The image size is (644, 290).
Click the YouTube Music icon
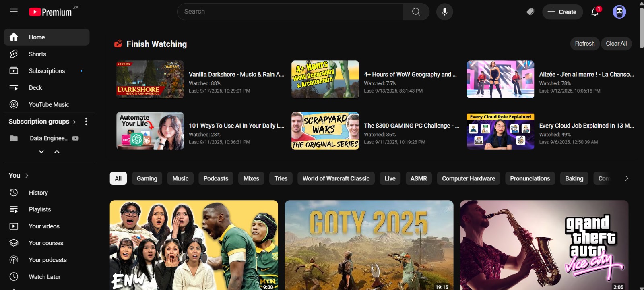pos(14,104)
